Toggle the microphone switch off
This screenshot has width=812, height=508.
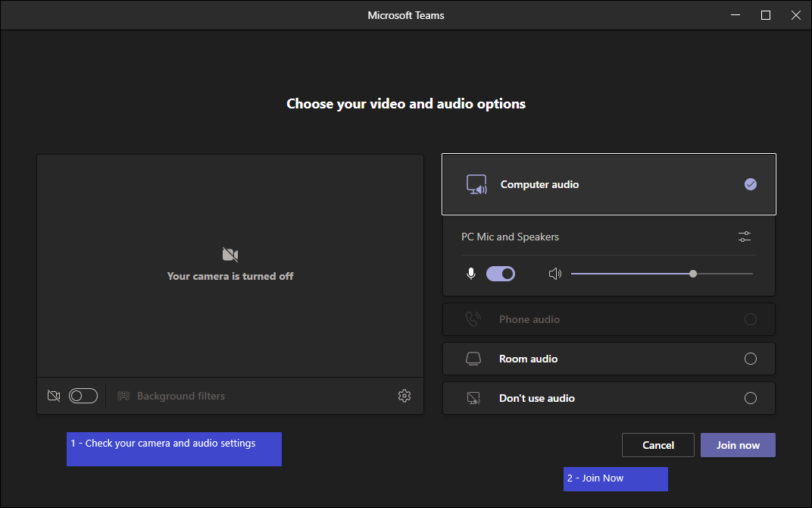(501, 274)
